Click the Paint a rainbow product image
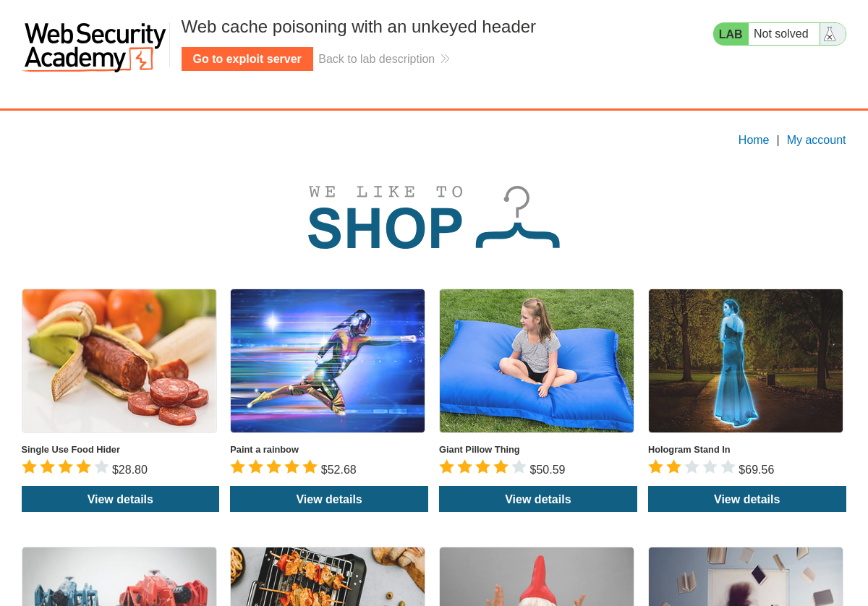The width and height of the screenshot is (868, 606). tap(328, 361)
